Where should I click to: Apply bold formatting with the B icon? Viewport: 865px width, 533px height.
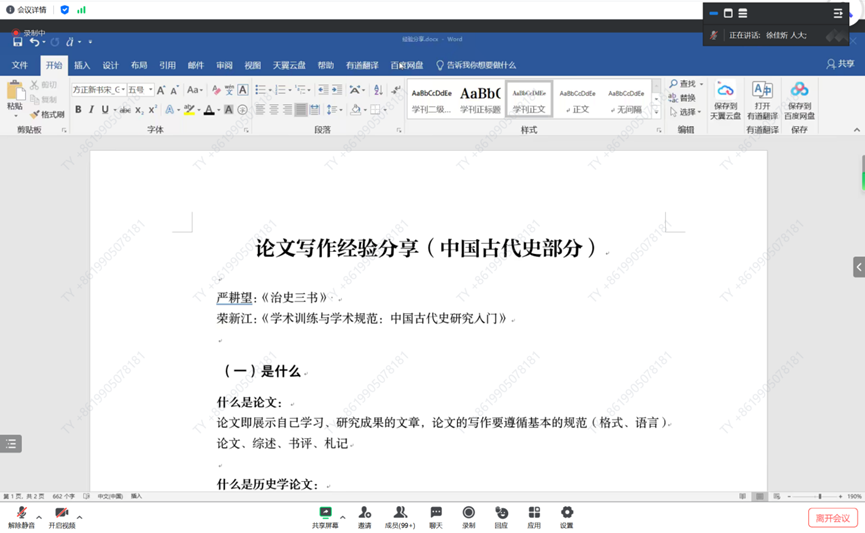78,110
